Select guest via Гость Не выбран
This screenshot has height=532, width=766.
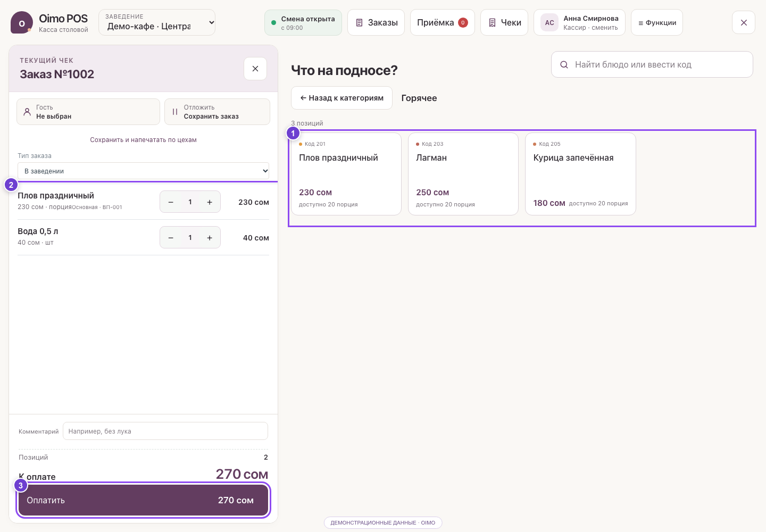pyautogui.click(x=88, y=112)
